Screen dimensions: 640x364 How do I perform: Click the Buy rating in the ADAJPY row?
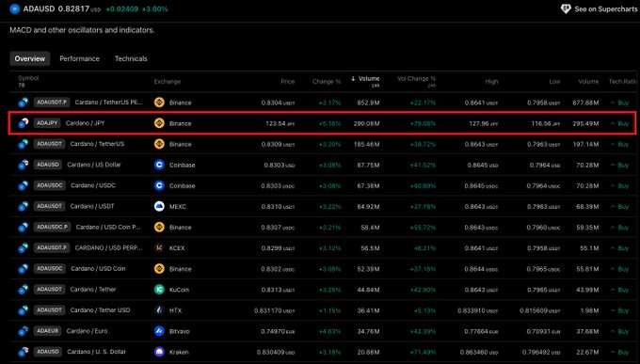[619, 123]
